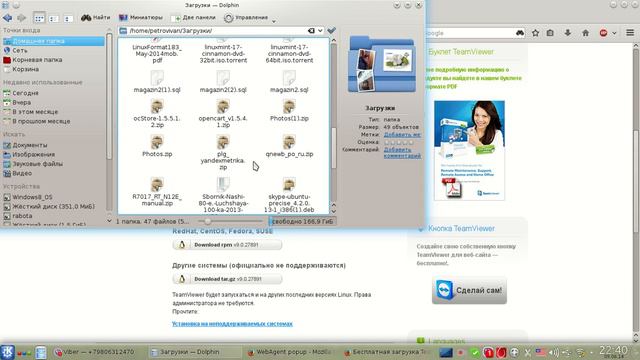Image resolution: width=640 pixels, height=360 pixels.
Task: Click the Найти (Find) binoculars button
Action: click(96, 18)
